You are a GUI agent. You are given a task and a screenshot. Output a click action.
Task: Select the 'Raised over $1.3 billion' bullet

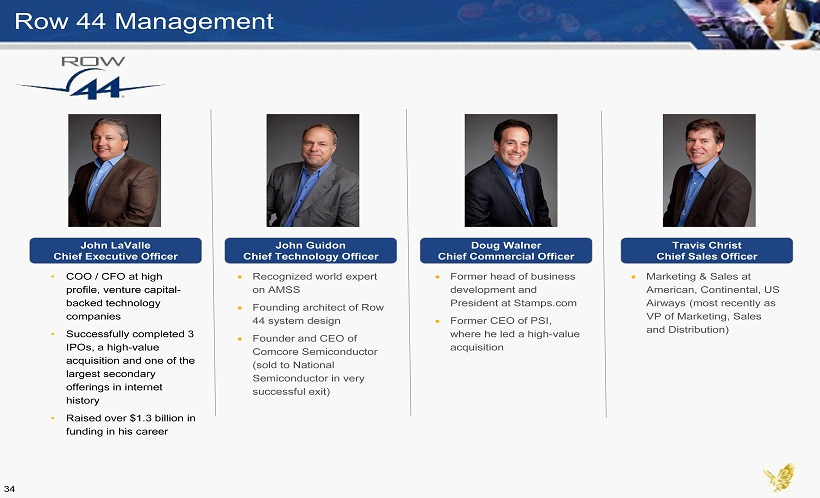[x=126, y=424]
